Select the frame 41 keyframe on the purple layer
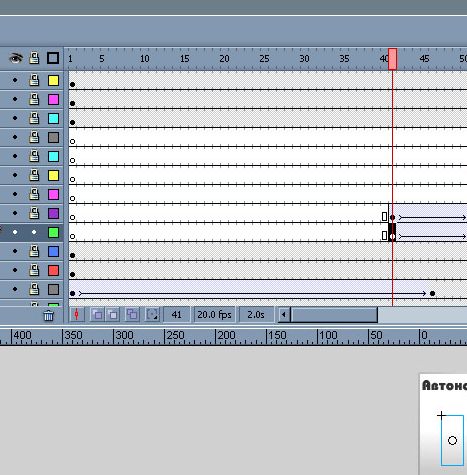Screen dimensions: 467x475 tap(392, 217)
